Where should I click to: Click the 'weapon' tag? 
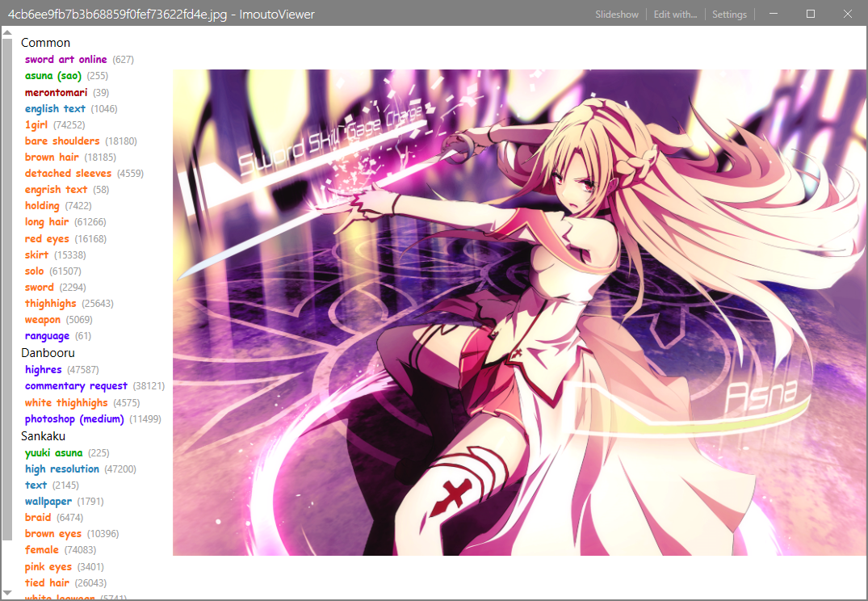pyautogui.click(x=43, y=320)
